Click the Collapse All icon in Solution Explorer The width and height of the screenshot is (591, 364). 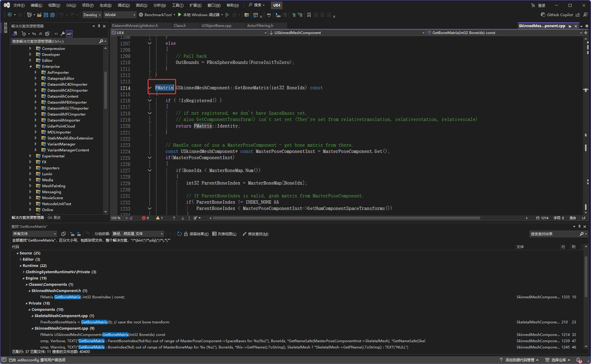(41, 34)
